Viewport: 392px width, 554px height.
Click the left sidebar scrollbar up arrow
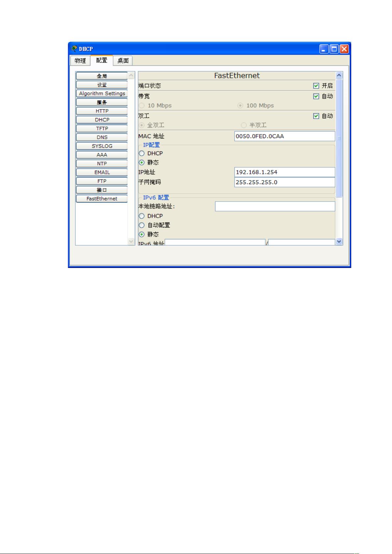coord(131,75)
